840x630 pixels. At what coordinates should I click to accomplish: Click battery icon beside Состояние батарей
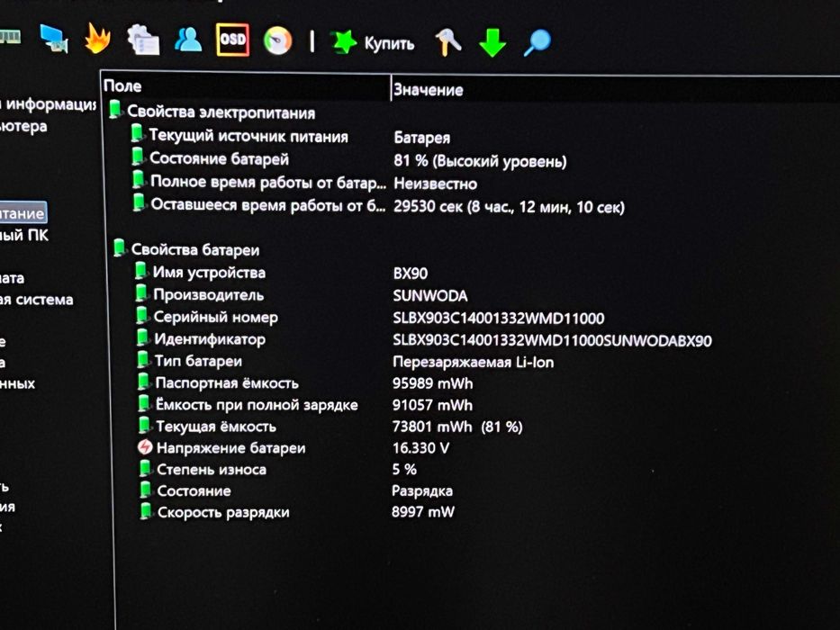pos(138,157)
